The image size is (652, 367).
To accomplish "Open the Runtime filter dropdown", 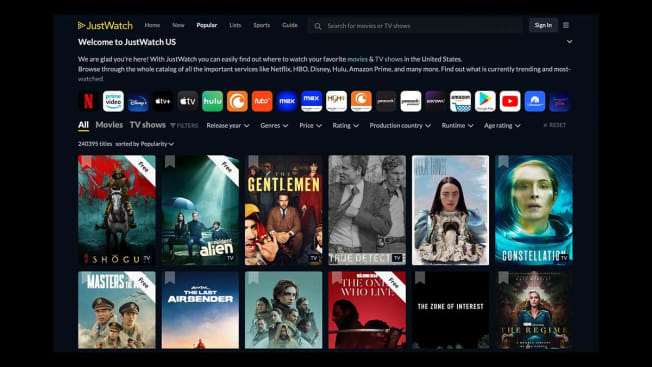I will [457, 126].
